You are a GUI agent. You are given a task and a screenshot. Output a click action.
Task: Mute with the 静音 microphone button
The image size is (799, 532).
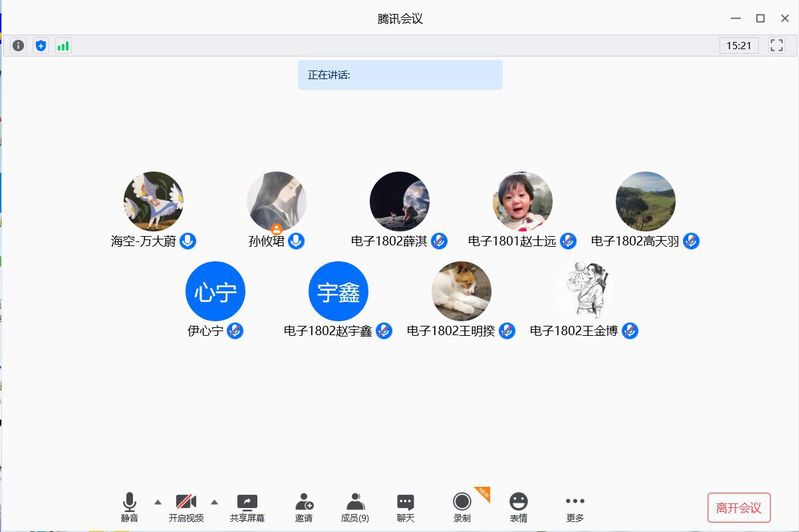click(129, 507)
